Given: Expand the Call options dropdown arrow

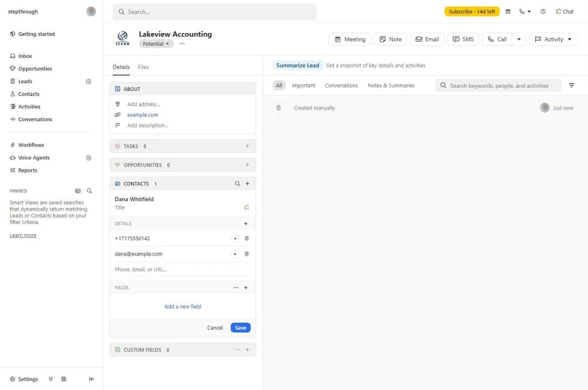Looking at the screenshot, I should (519, 39).
